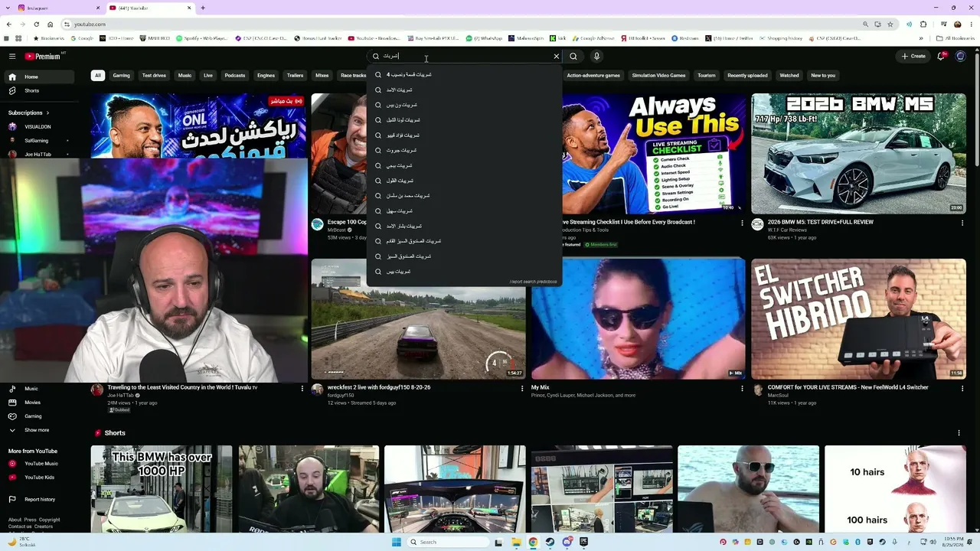The height and width of the screenshot is (551, 980).
Task: Open YouTube Kids from the sidebar
Action: coord(38,478)
